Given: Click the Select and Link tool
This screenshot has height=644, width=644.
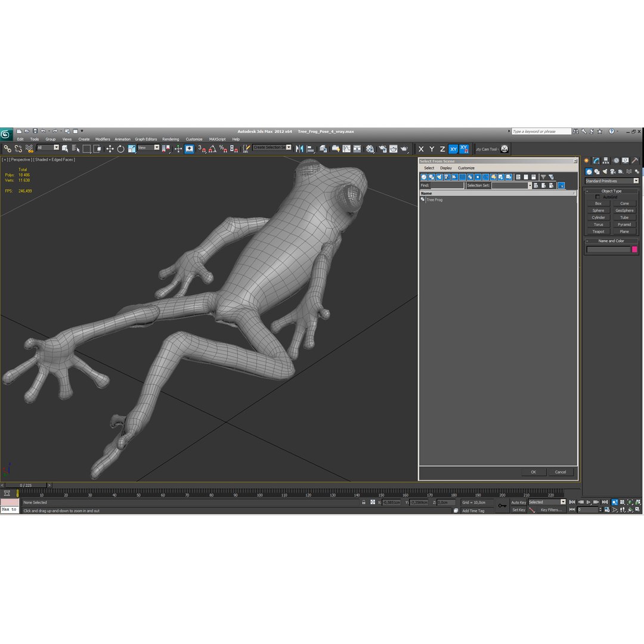Looking at the screenshot, I should (x=7, y=148).
